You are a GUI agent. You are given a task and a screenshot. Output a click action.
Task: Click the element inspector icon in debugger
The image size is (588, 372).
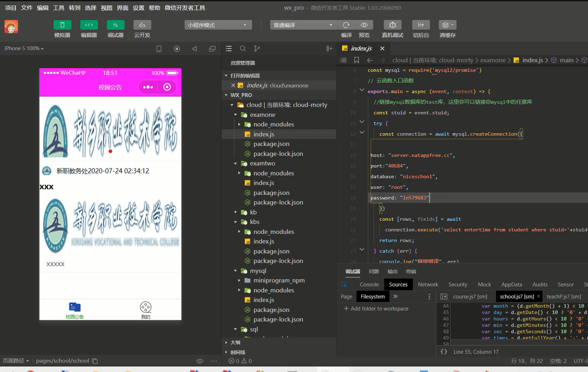344,284
